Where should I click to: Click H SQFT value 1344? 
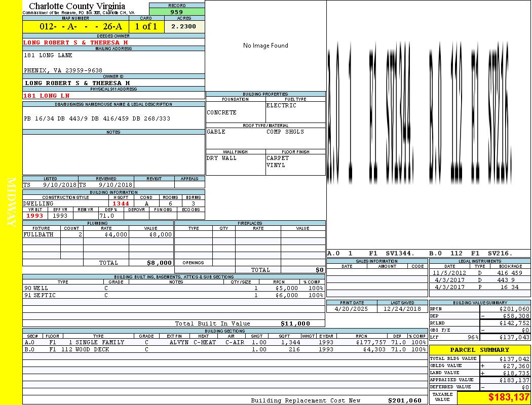tap(121, 204)
